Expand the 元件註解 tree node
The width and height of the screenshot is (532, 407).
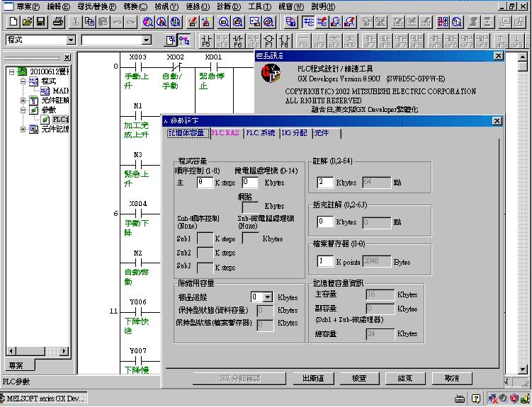click(23, 101)
